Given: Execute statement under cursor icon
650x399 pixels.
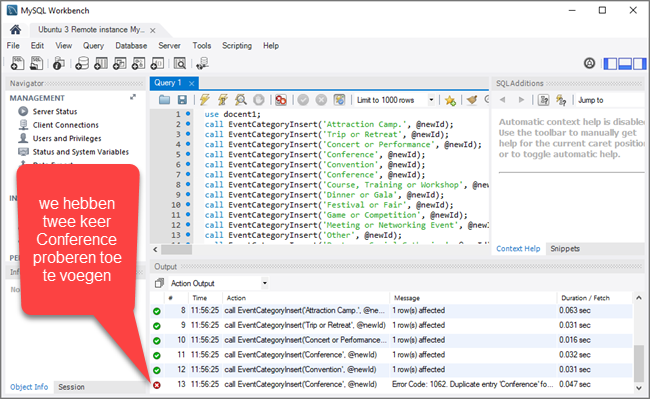Looking at the screenshot, I should [223, 100].
